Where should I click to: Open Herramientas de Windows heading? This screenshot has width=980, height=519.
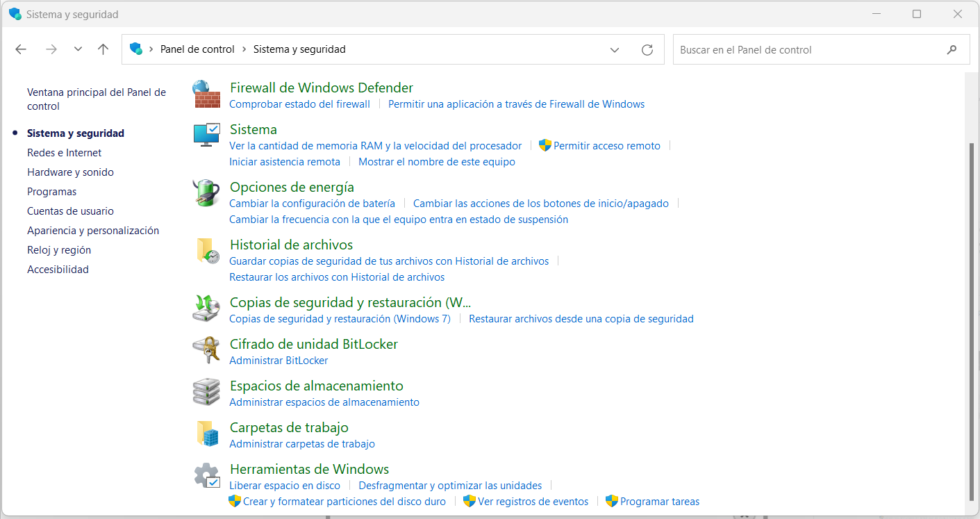309,469
